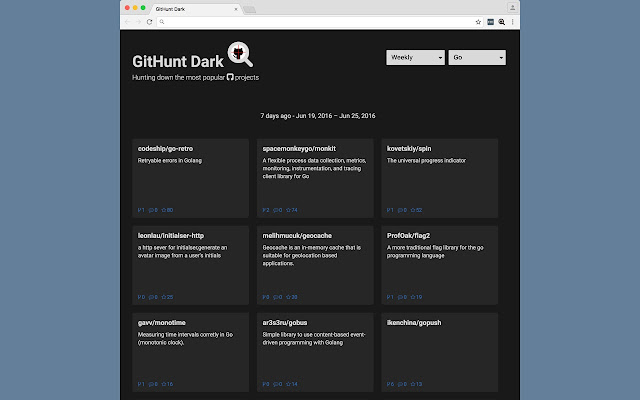Close the GitHunt Dark tab
The height and width of the screenshot is (400, 640).
(x=236, y=9)
